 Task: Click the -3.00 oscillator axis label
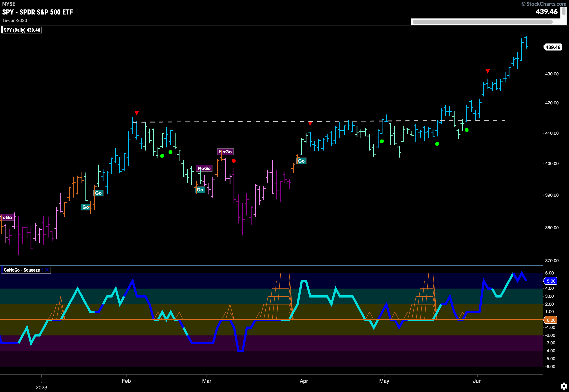point(550,343)
